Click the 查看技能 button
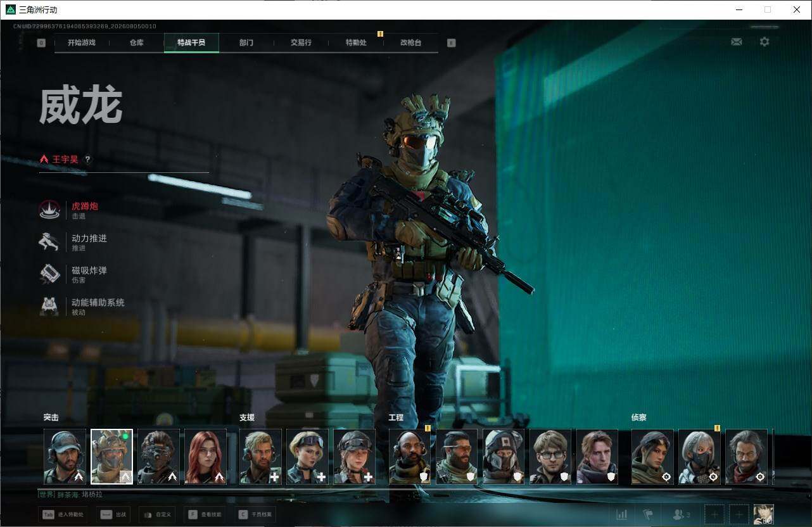Screen dimensions: 812x527 tap(205, 514)
